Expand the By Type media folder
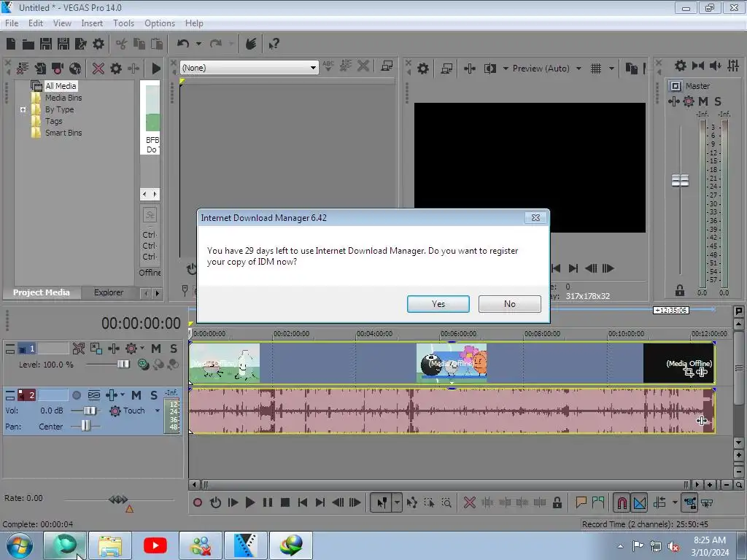 coord(23,109)
